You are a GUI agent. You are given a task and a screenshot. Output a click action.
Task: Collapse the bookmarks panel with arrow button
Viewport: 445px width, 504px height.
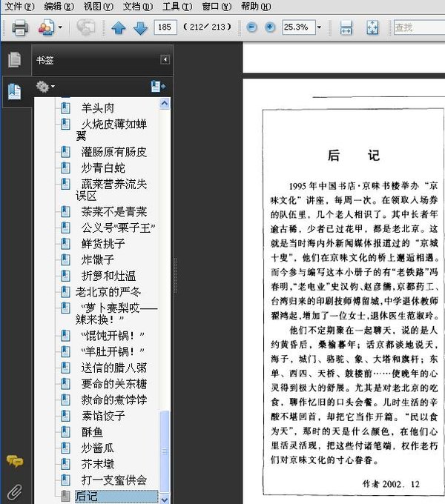point(165,60)
